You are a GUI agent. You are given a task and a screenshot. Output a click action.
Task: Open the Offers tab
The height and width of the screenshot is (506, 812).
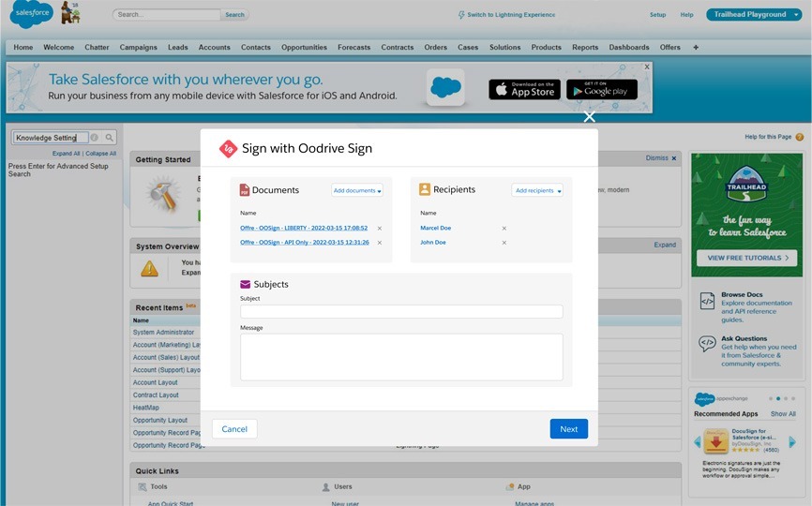pos(670,47)
